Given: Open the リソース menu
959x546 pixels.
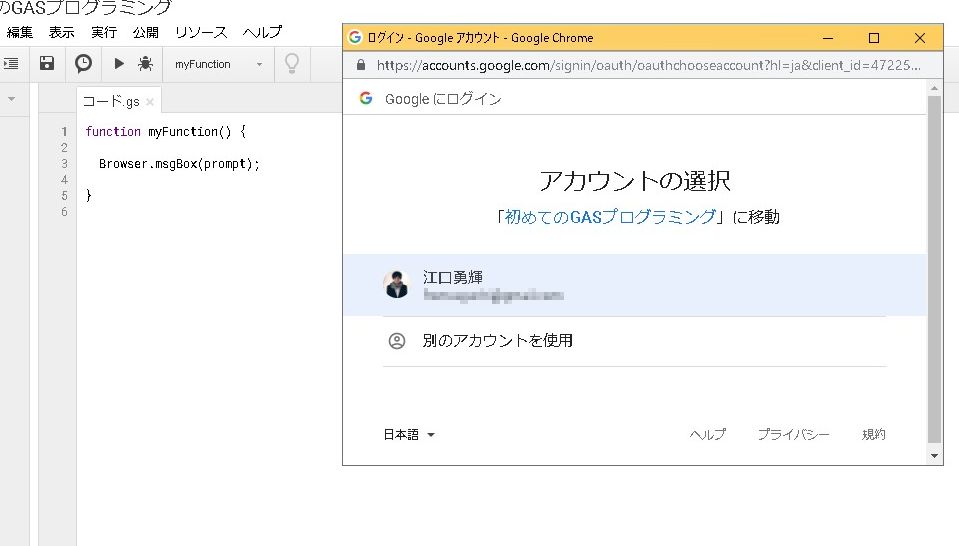Looking at the screenshot, I should click(201, 32).
